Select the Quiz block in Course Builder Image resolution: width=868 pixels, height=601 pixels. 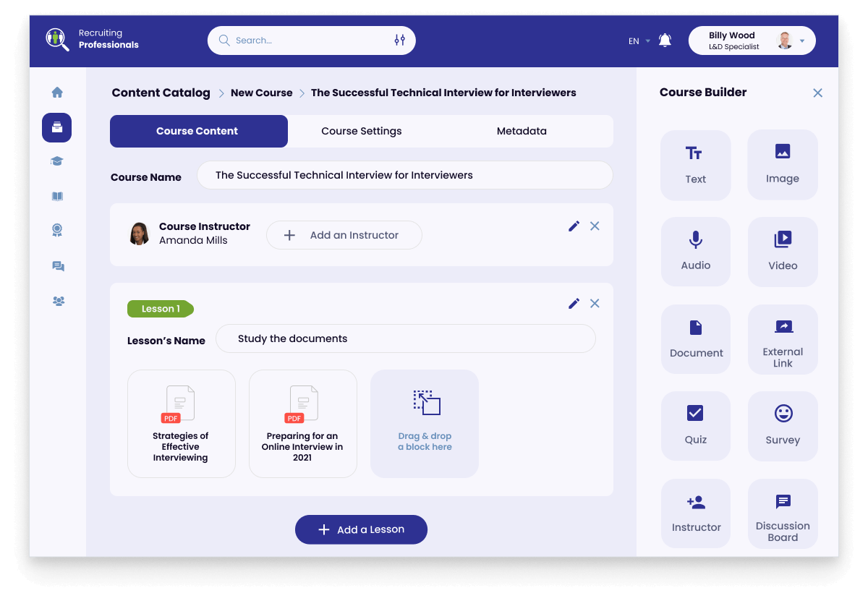coord(695,425)
